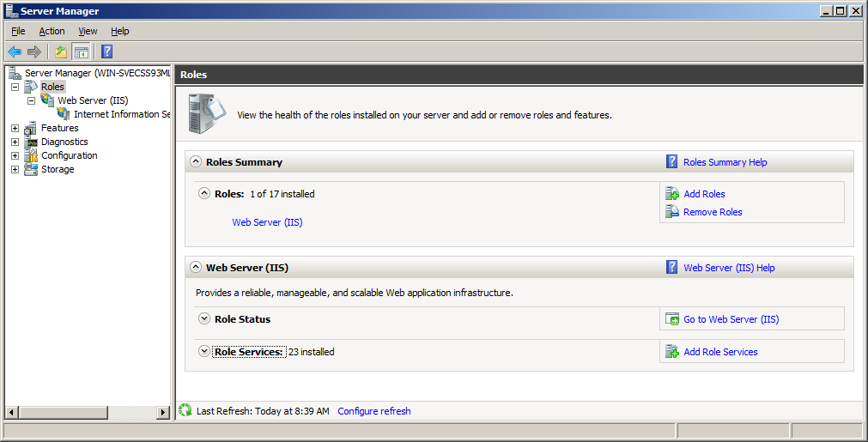Click the Roles Summary Help icon
The width and height of the screenshot is (868, 442).
coord(671,162)
